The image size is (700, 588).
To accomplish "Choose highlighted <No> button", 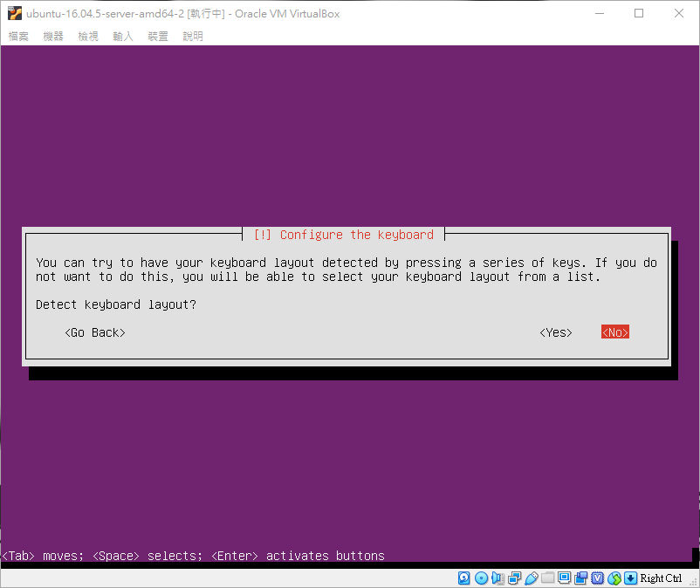I will [x=615, y=332].
